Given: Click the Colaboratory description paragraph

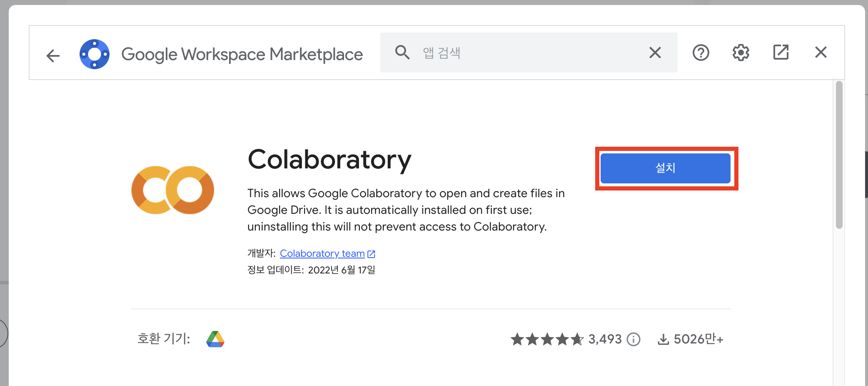Looking at the screenshot, I should tap(406, 210).
